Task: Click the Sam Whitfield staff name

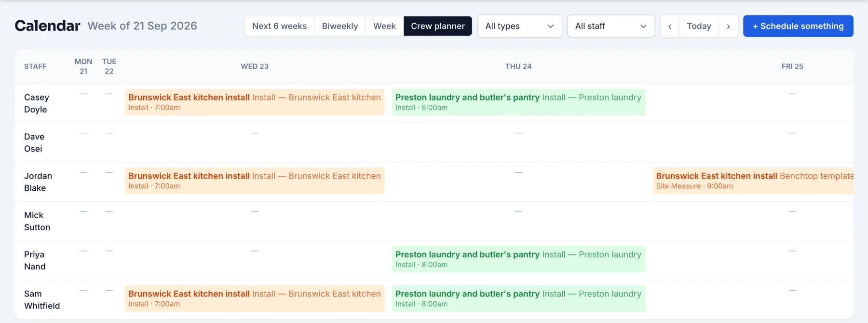Action: click(x=42, y=300)
